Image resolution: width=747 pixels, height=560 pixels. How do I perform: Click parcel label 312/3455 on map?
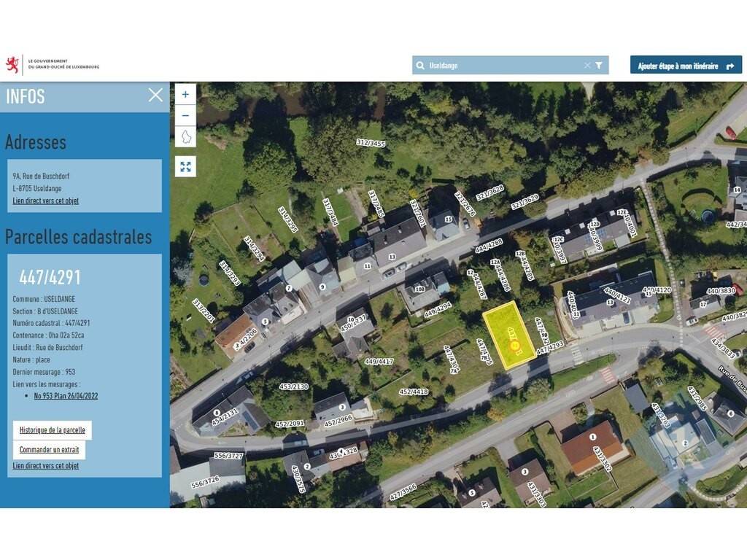tap(371, 144)
